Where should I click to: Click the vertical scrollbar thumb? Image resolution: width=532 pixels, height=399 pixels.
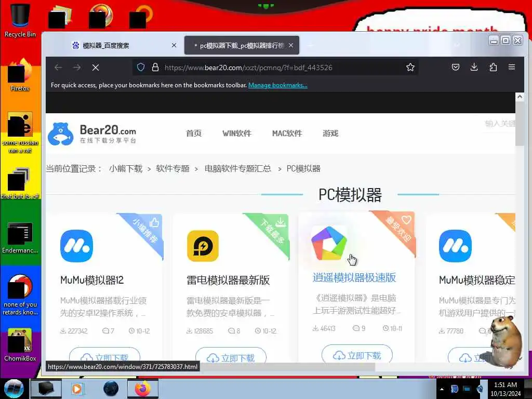click(520, 124)
